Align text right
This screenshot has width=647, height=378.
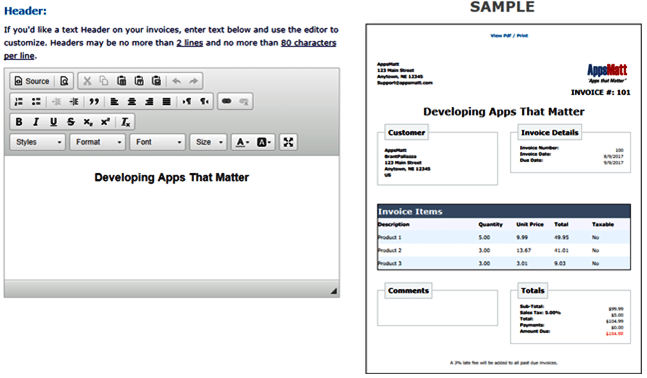pos(149,101)
